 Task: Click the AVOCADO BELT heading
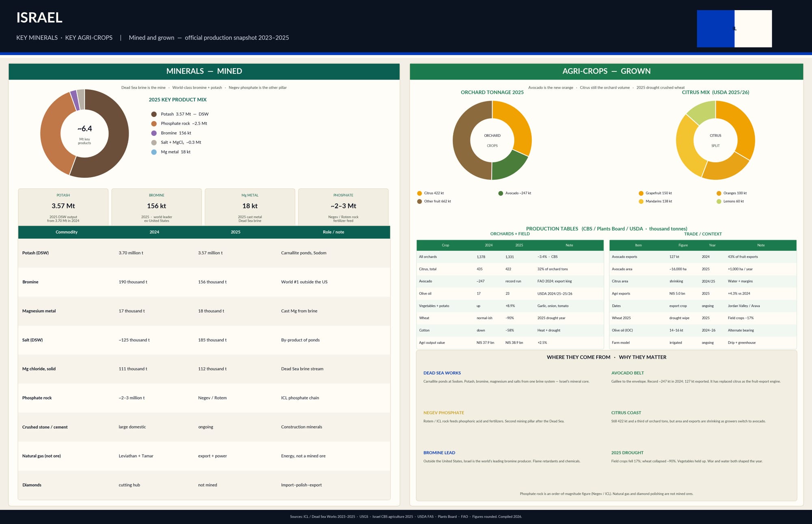pos(628,373)
